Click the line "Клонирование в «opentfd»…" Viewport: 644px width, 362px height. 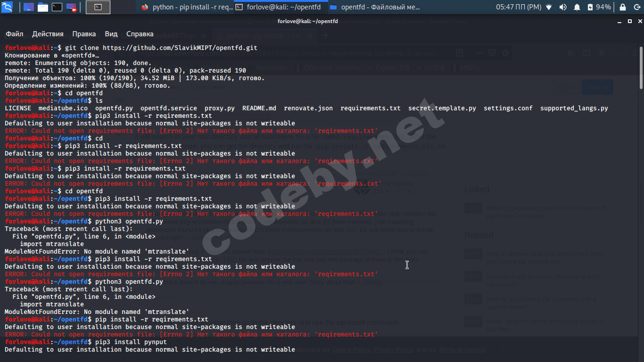point(52,55)
